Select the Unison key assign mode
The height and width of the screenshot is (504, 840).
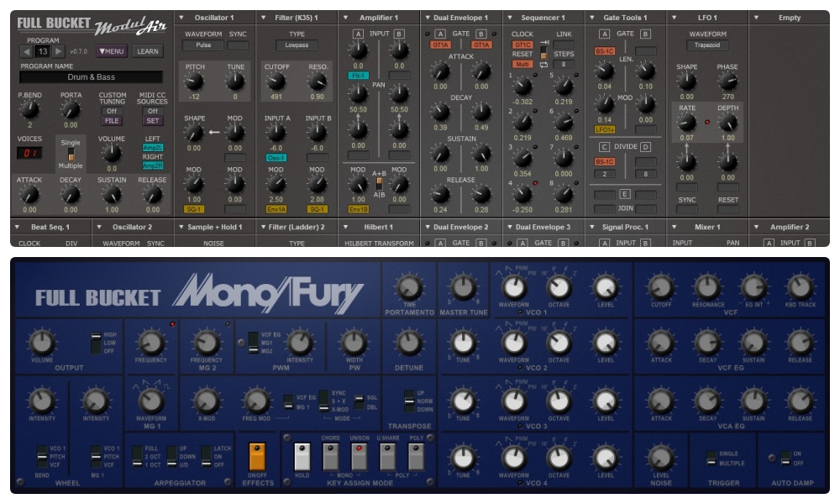[x=359, y=456]
